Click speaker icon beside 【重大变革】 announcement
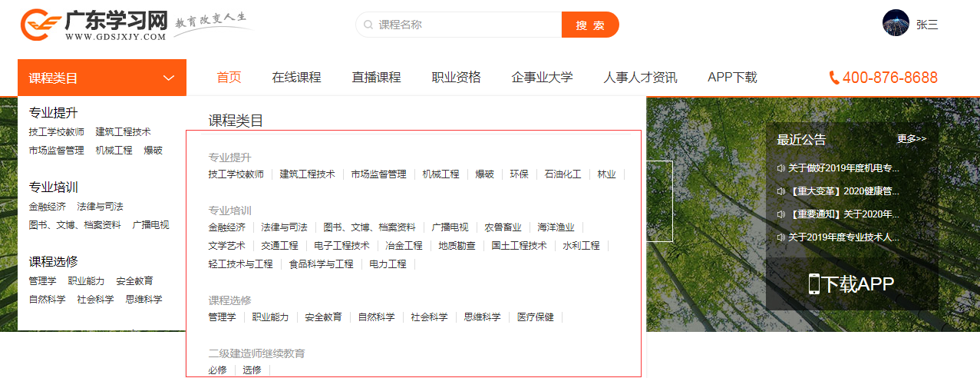 click(x=781, y=191)
